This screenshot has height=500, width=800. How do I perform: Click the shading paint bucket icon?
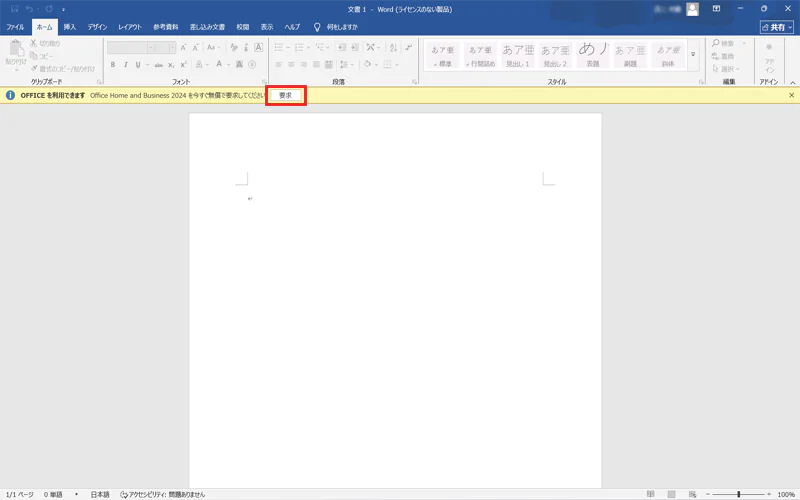click(367, 64)
